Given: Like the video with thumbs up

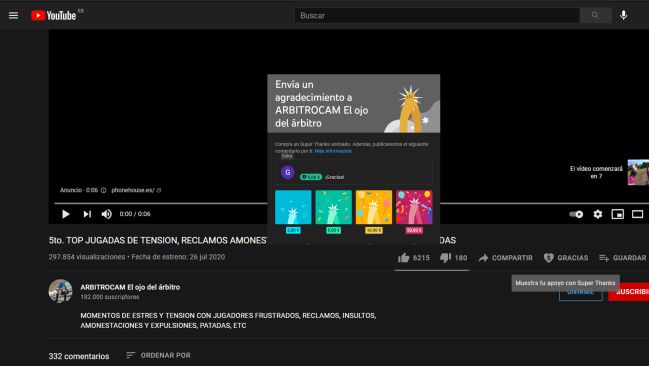Looking at the screenshot, I should click(x=413, y=258).
